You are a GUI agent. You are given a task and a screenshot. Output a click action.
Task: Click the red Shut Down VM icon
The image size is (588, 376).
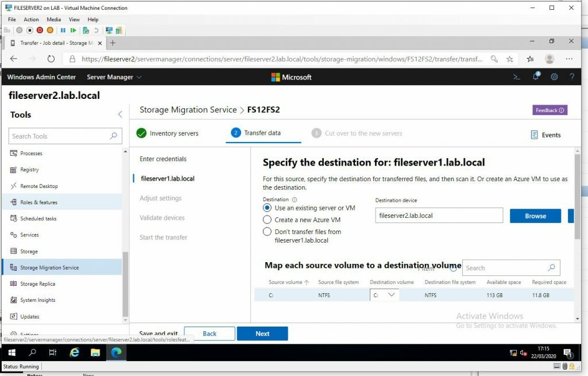(40, 30)
